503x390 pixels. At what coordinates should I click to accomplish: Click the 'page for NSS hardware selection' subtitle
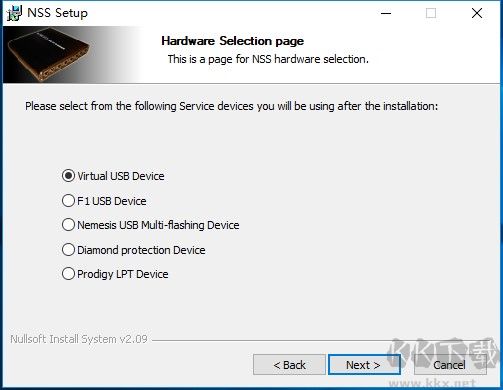pos(288,59)
